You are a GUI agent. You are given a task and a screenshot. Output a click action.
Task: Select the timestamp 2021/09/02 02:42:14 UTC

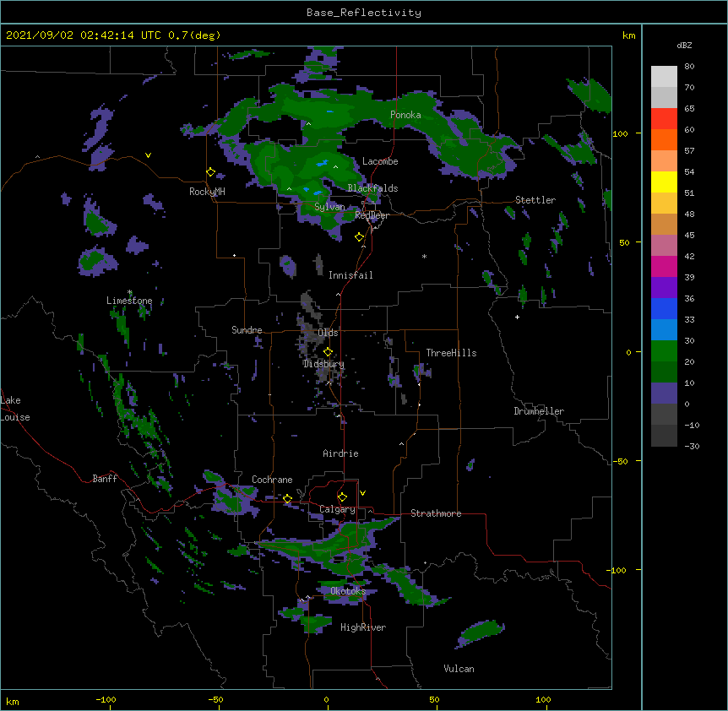click(x=83, y=35)
